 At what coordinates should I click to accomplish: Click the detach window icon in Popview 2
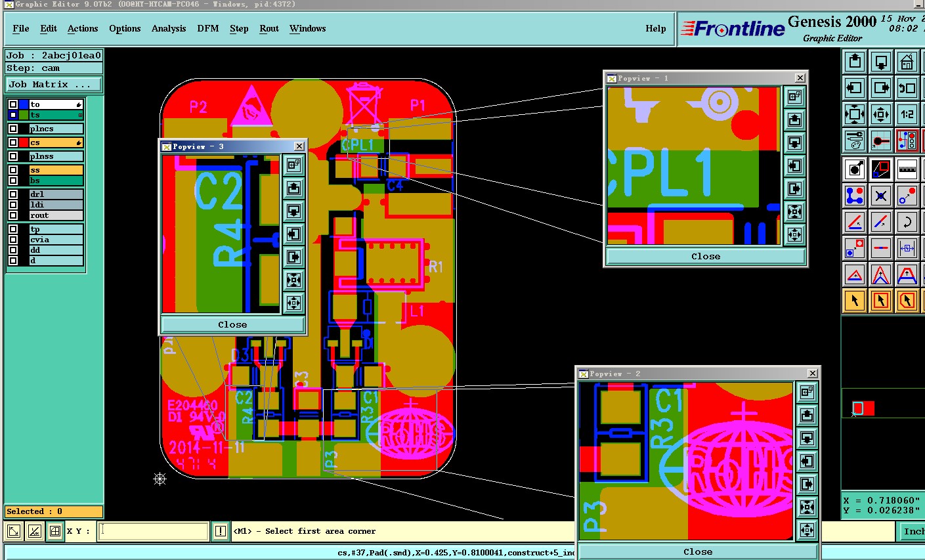coord(807,392)
